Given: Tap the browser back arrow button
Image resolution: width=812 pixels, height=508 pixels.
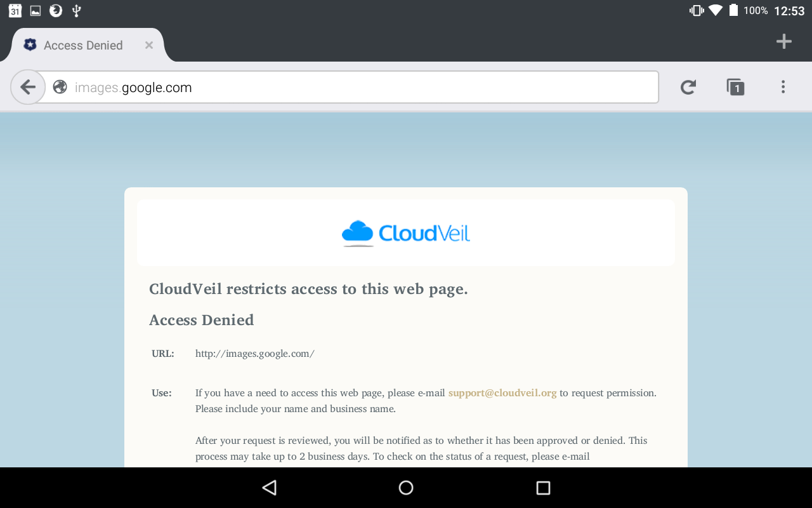Looking at the screenshot, I should click(27, 87).
